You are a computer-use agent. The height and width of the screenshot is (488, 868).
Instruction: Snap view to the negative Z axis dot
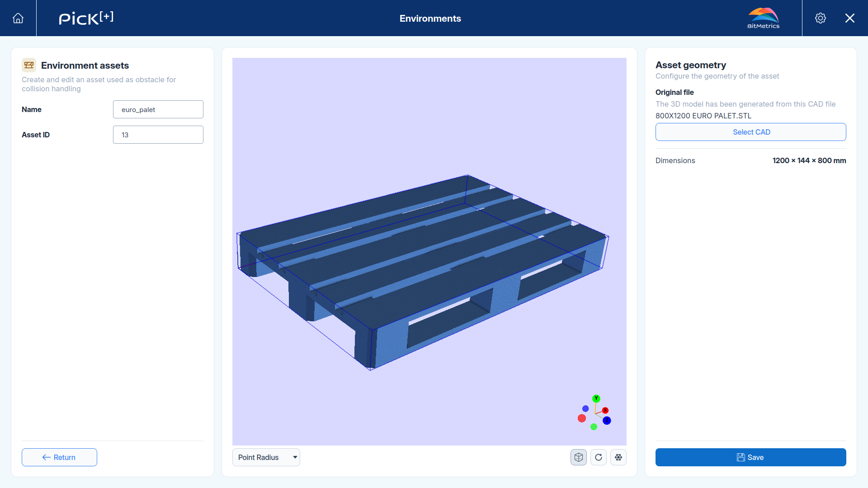[585, 408]
